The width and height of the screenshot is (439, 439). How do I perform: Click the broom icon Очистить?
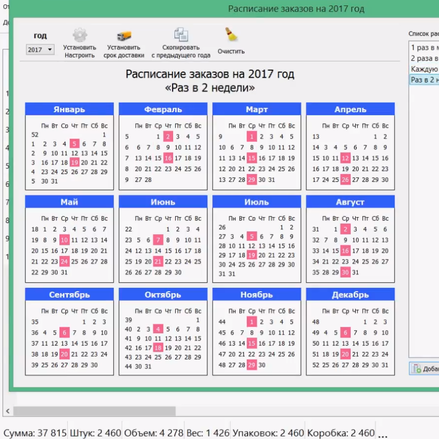click(x=231, y=35)
